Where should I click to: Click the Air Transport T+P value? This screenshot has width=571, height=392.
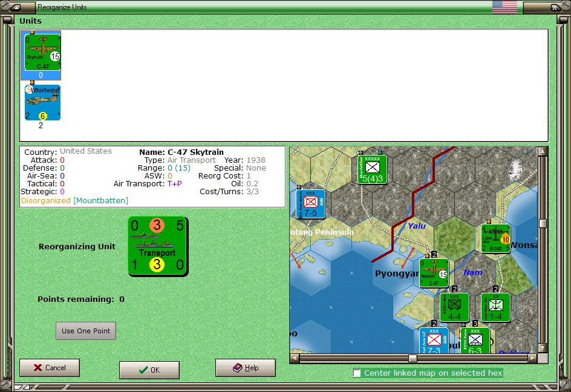tap(174, 184)
